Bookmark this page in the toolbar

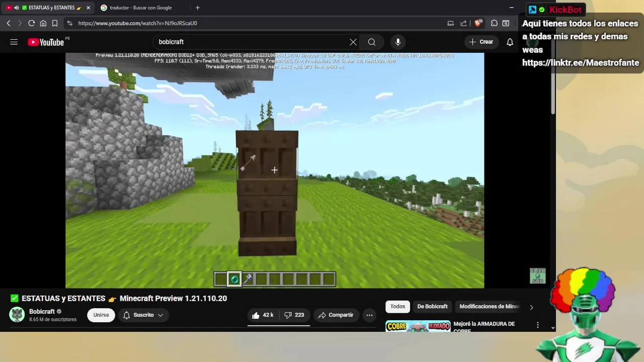click(x=55, y=23)
